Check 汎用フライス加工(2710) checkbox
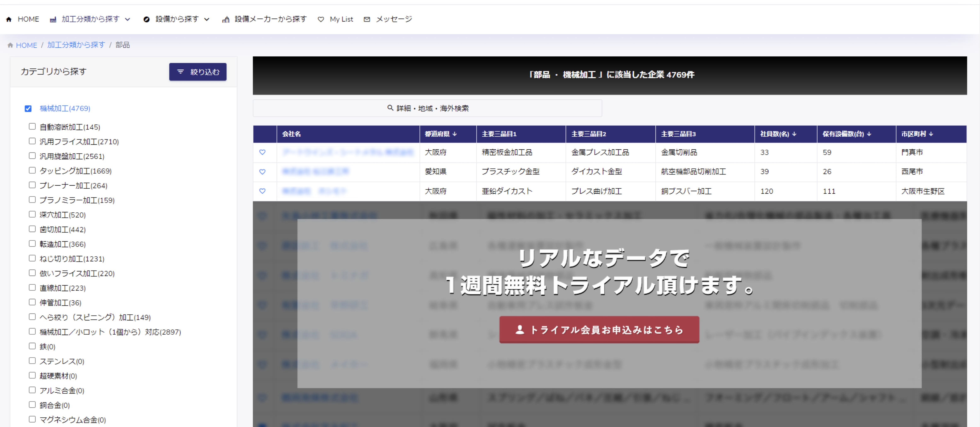The image size is (980, 427). pos(32,141)
